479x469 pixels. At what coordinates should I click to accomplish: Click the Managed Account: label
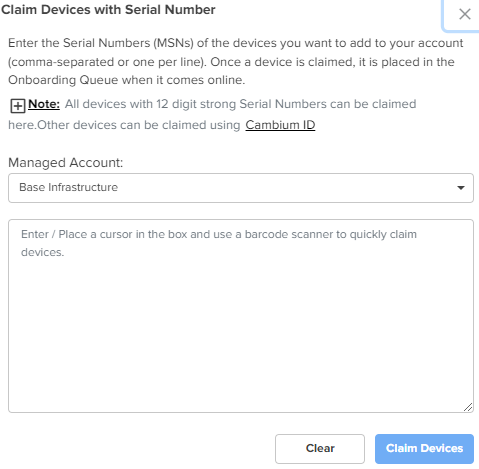point(66,163)
